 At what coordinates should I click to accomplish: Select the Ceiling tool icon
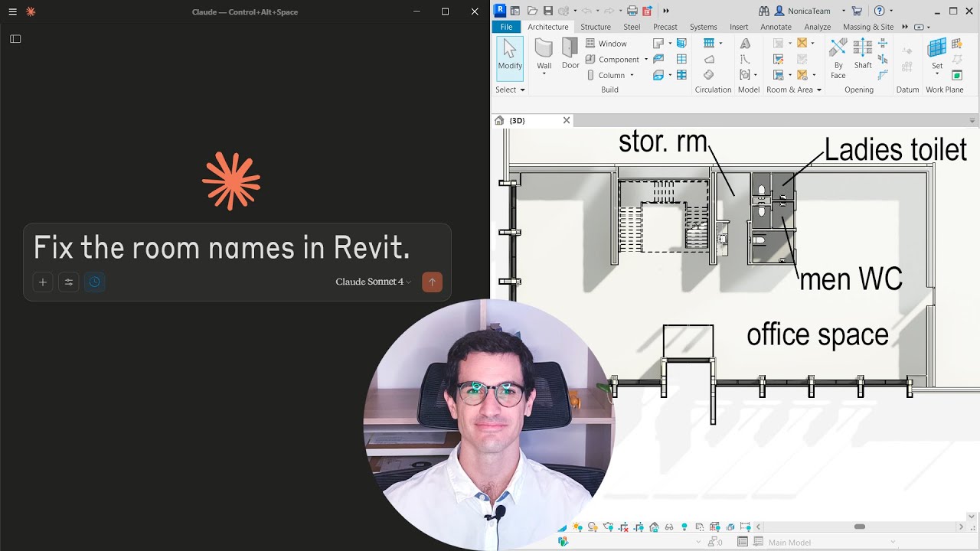tap(658, 59)
